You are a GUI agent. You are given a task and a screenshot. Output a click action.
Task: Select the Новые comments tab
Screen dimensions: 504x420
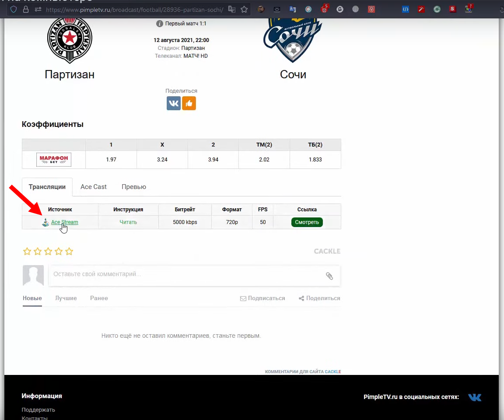click(32, 298)
